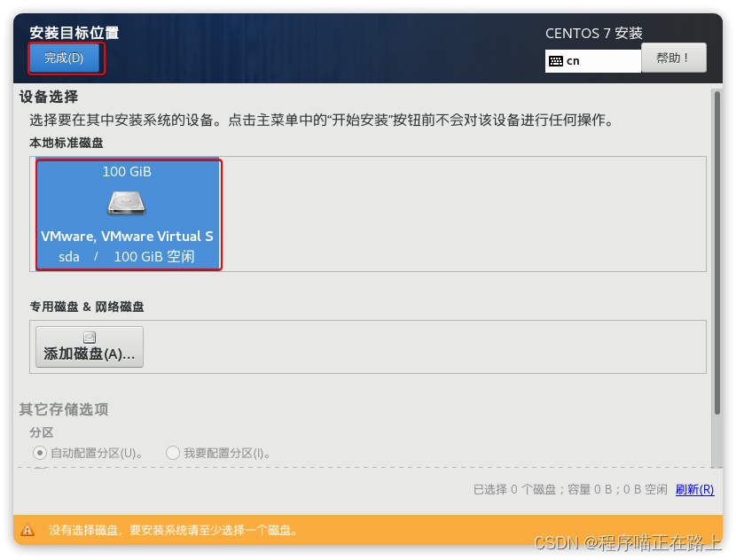Select the 自动配置分区(U) radio button
Screen dimensions: 736x560
coord(40,453)
